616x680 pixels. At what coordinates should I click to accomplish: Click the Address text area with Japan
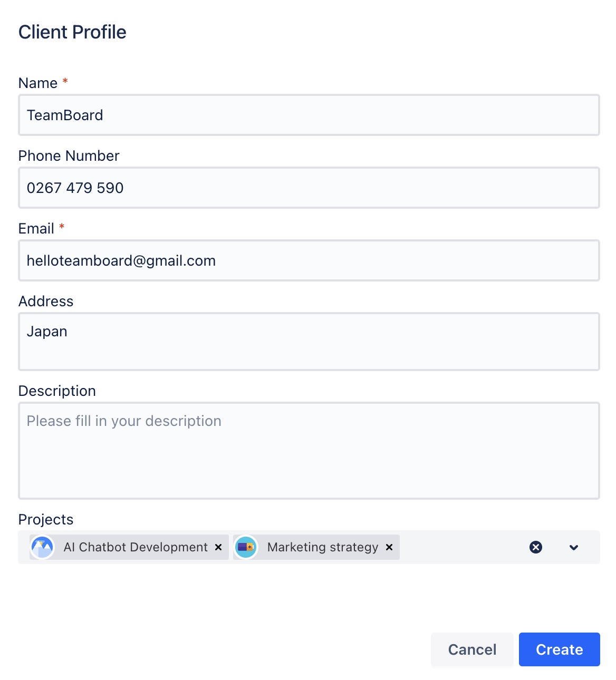click(309, 342)
